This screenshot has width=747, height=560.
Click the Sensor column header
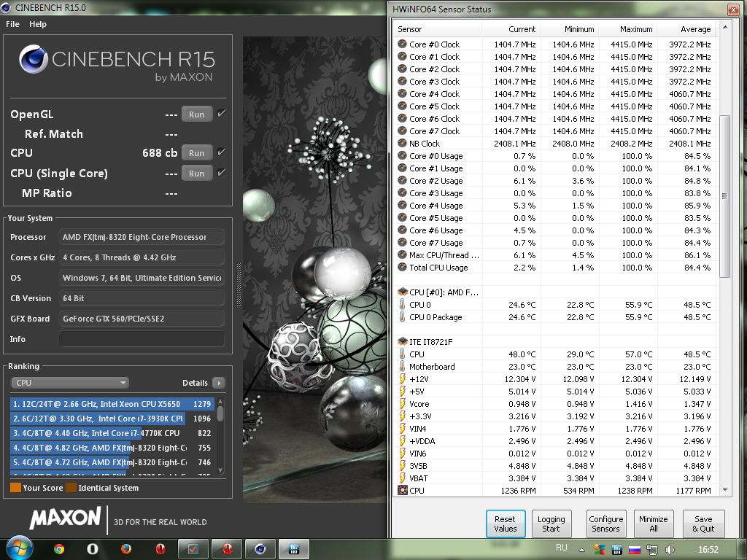438,29
